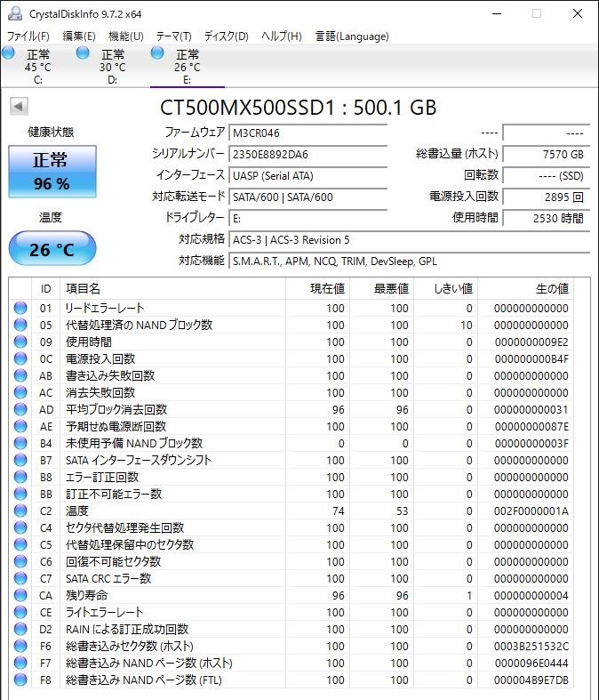Open the ディスク(D) menu
The height and width of the screenshot is (700, 599).
(226, 36)
